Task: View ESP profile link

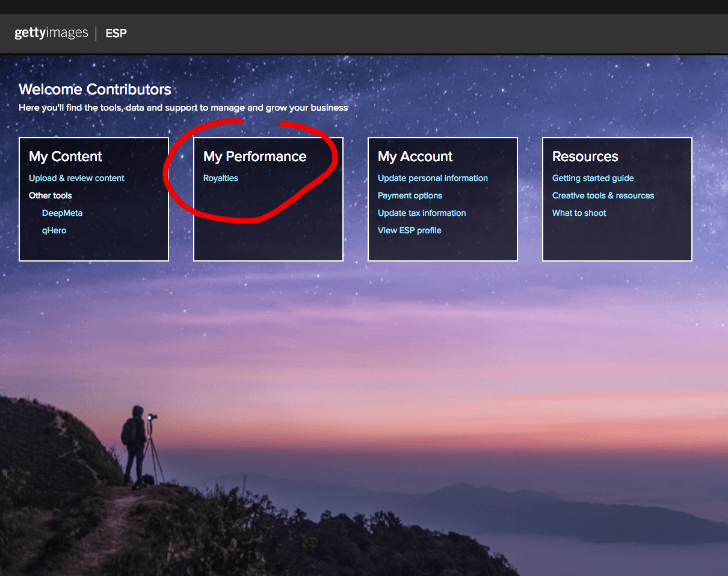Action: (409, 230)
